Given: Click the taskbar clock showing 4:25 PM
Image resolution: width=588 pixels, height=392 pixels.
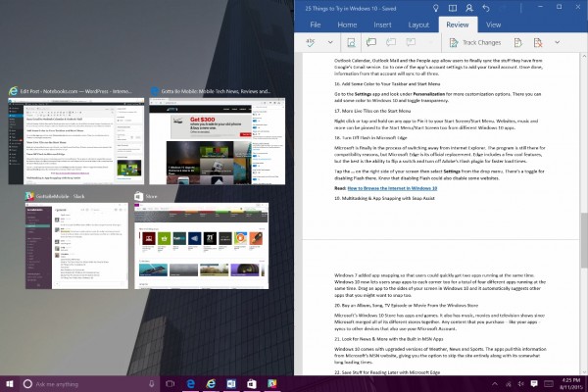Looking at the screenshot, I should [570, 384].
